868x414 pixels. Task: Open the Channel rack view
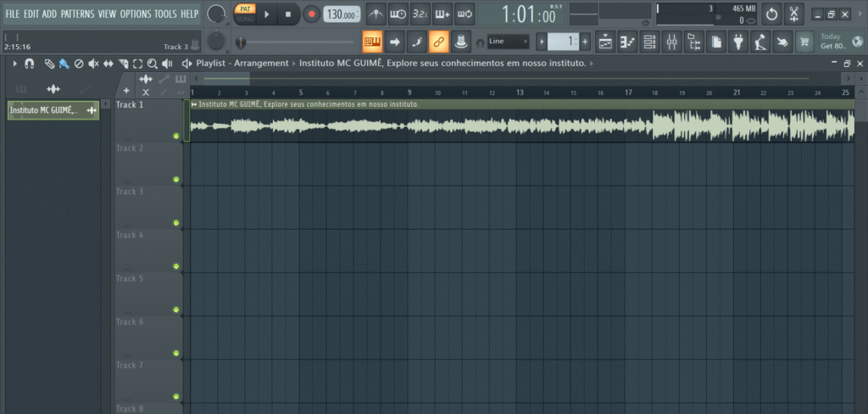(x=650, y=42)
